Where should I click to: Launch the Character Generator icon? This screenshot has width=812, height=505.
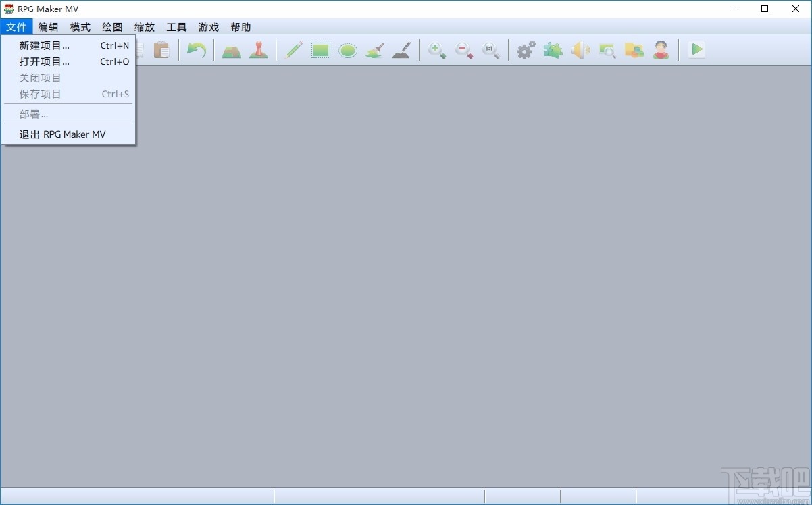661,49
